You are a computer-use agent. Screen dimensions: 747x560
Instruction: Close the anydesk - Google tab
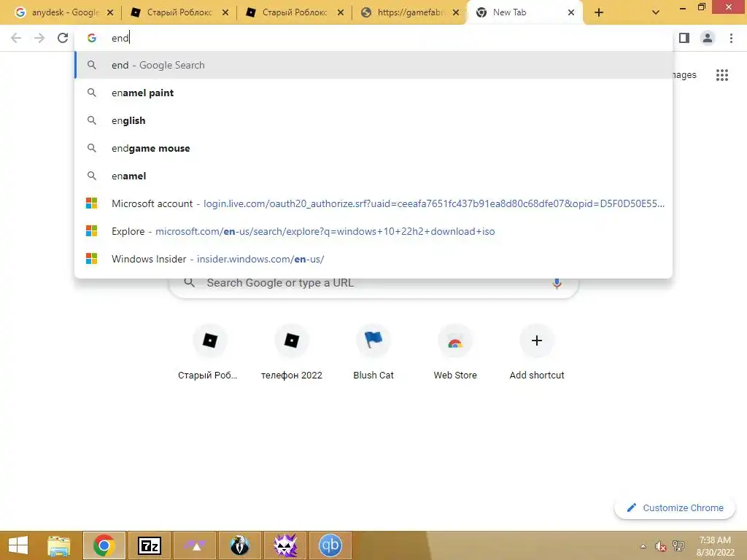tap(110, 12)
